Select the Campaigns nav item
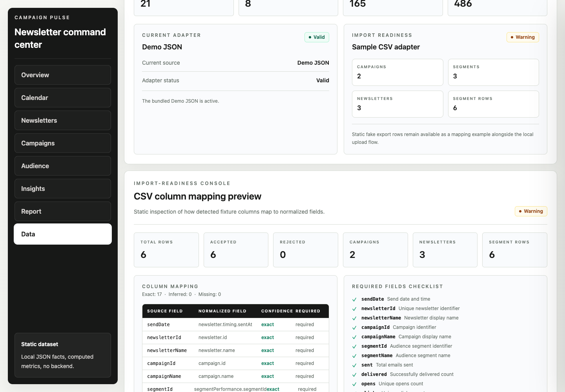The height and width of the screenshot is (392, 565). (63, 143)
